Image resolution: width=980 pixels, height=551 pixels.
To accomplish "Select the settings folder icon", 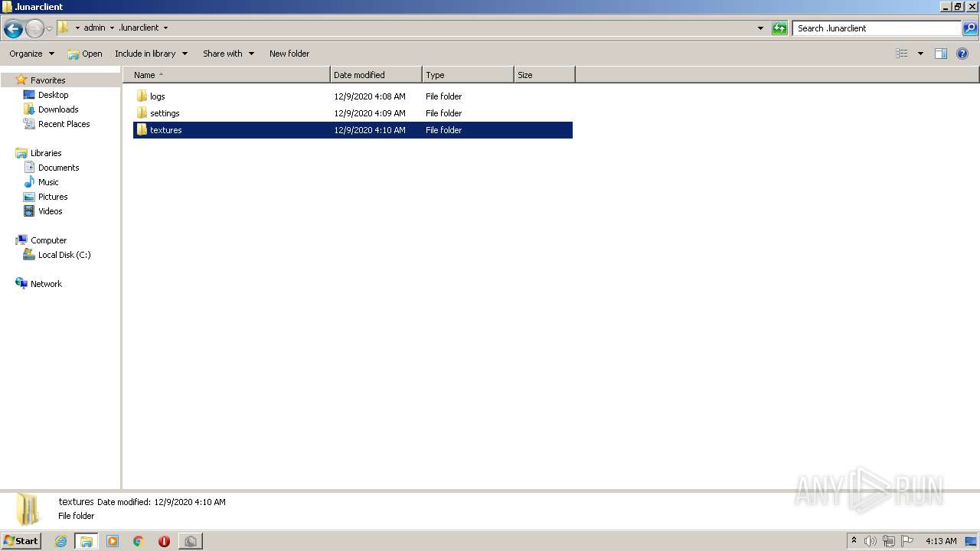I will (x=142, y=113).
